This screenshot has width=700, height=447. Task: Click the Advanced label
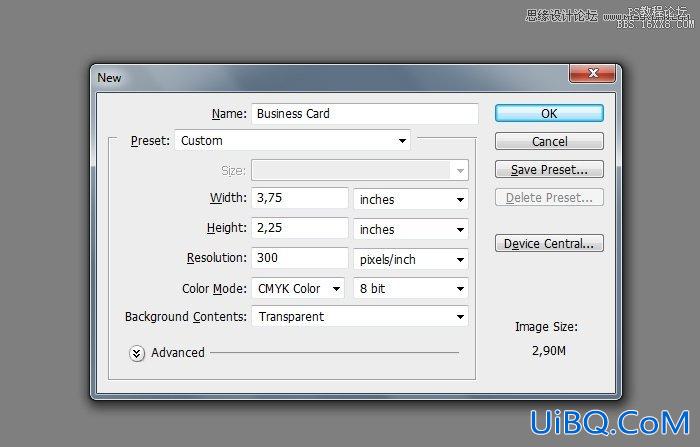coord(178,353)
